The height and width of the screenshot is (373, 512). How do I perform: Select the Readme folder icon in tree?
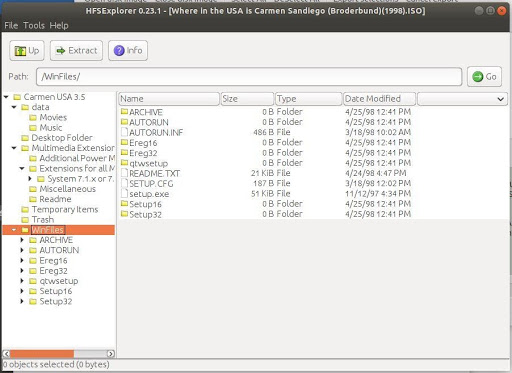click(x=33, y=199)
